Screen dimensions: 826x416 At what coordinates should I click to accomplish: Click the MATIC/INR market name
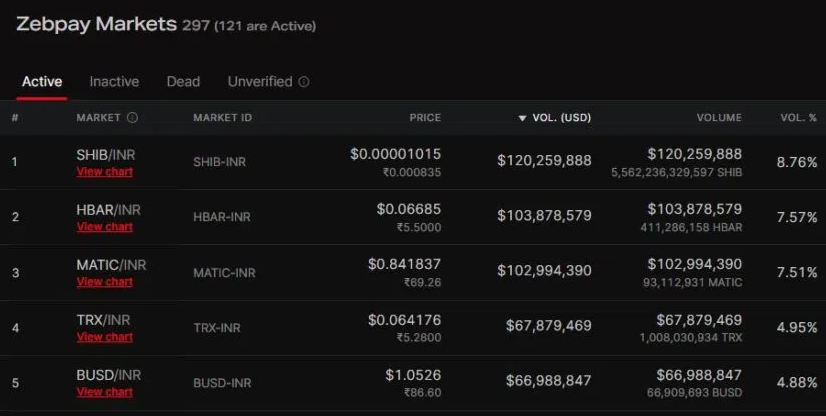pyautogui.click(x=111, y=265)
